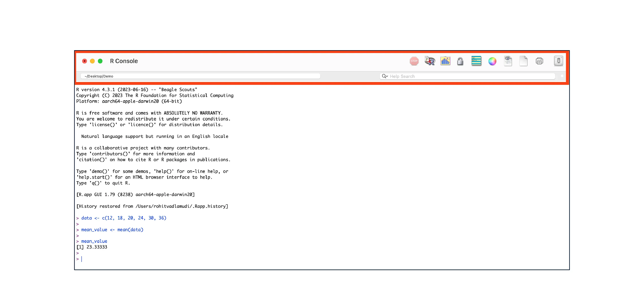Viewport: 644px width, 289px height.
Task: Open the Source script/load data R icon
Action: click(x=430, y=61)
